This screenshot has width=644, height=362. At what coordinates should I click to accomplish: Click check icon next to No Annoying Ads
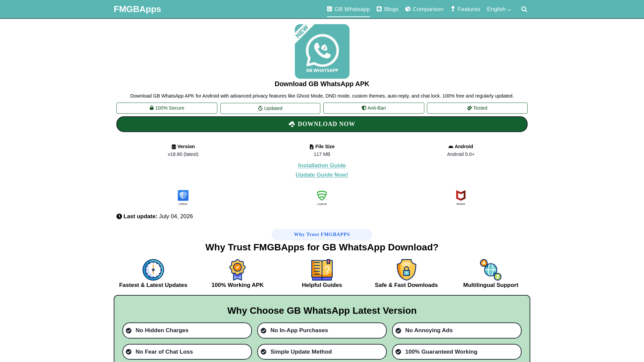[398, 330]
